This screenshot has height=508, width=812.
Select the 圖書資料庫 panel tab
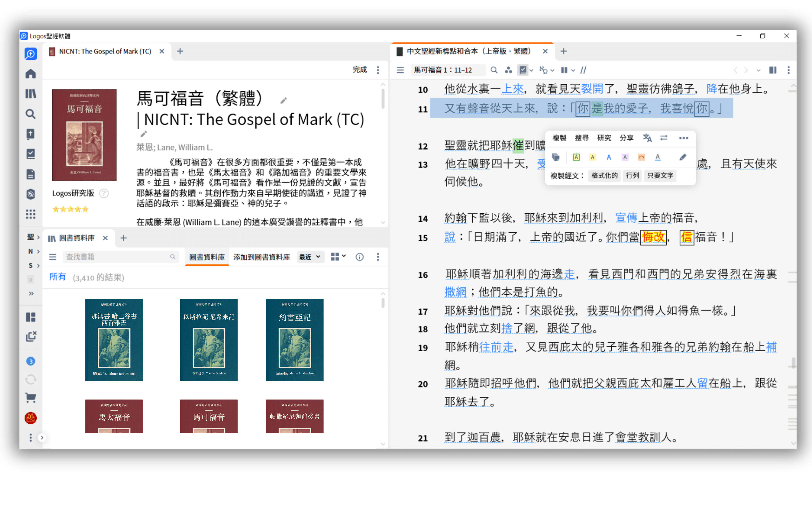click(x=77, y=238)
